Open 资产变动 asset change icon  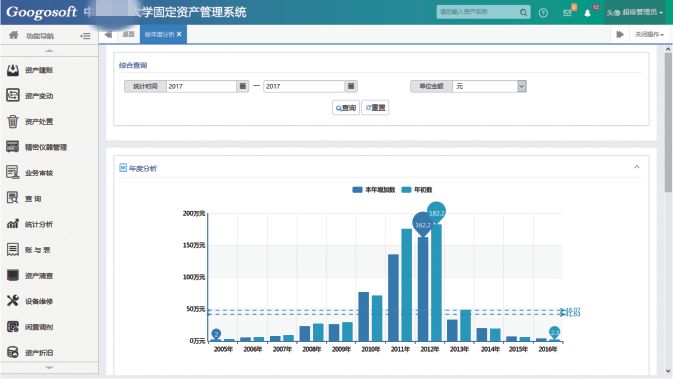click(13, 95)
